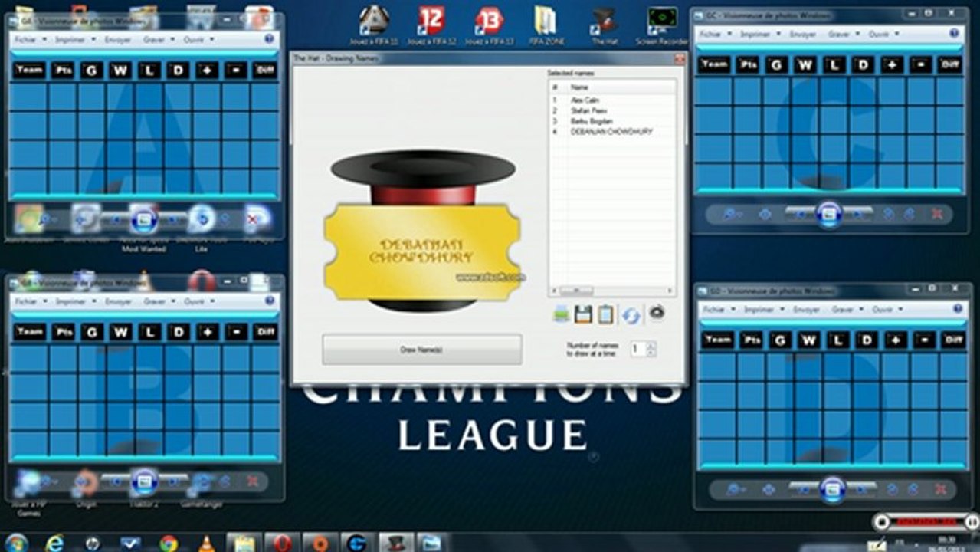Click Envoyer in GA window
Image resolution: width=980 pixels, height=552 pixels.
click(x=117, y=39)
